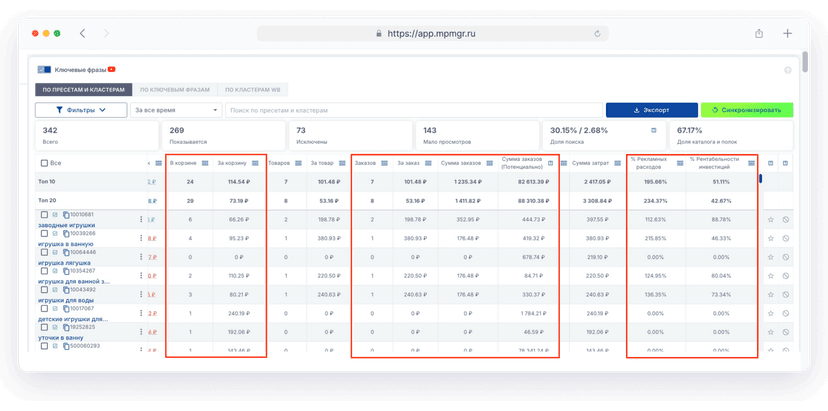The width and height of the screenshot is (828, 411).
Task: Open the В корзине column menu icon
Action: (x=205, y=163)
